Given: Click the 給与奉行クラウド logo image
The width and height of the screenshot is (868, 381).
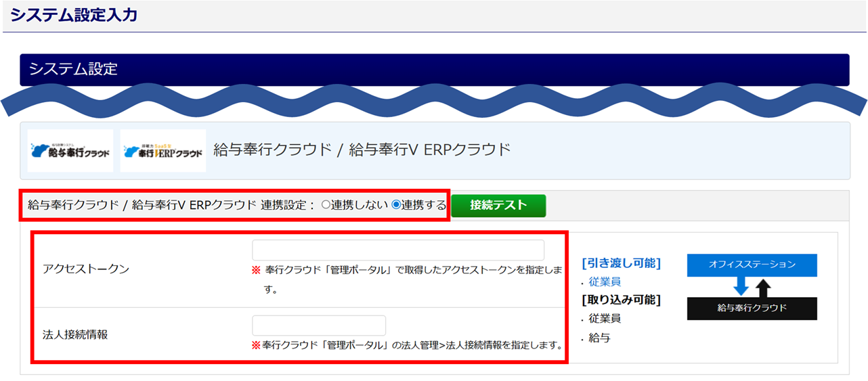Looking at the screenshot, I should click(x=70, y=151).
